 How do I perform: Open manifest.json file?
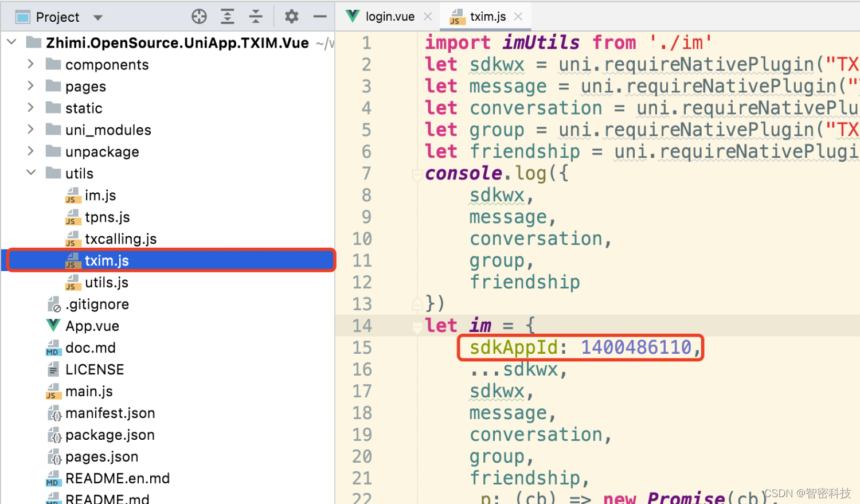tap(110, 413)
